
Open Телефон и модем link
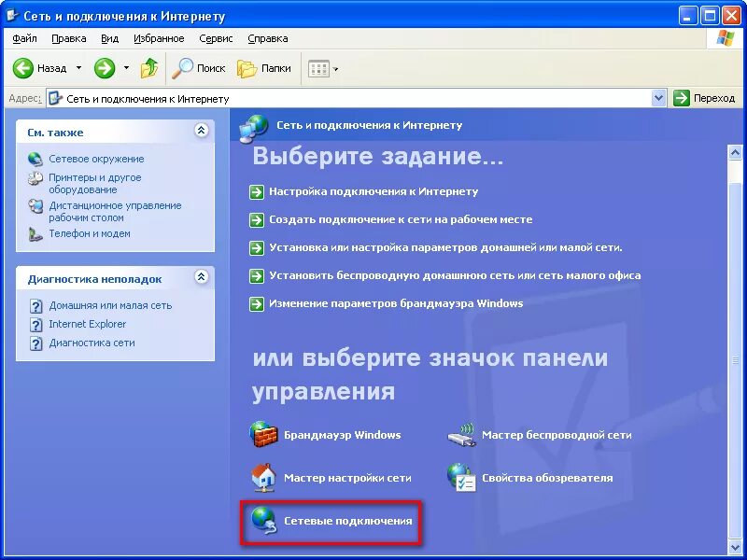90,234
